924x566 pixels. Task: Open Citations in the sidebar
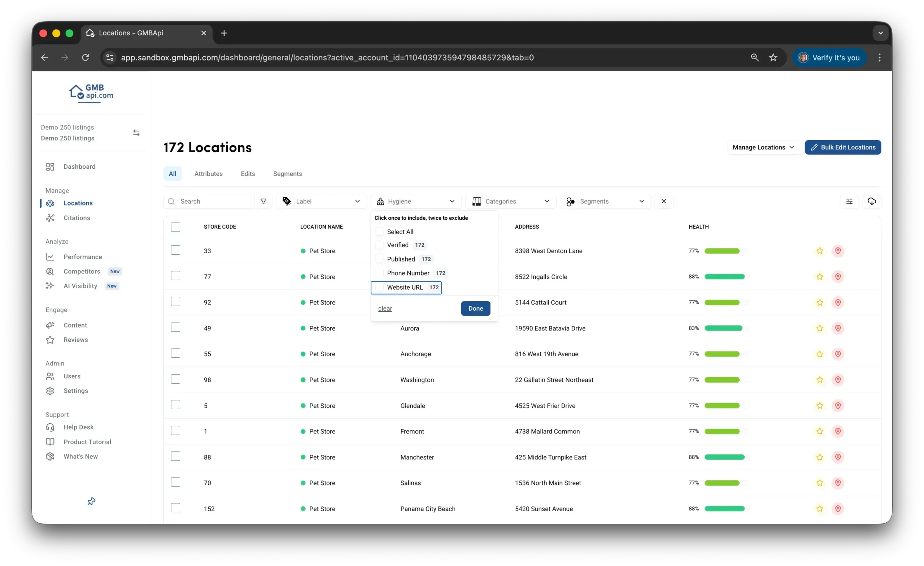tap(77, 218)
